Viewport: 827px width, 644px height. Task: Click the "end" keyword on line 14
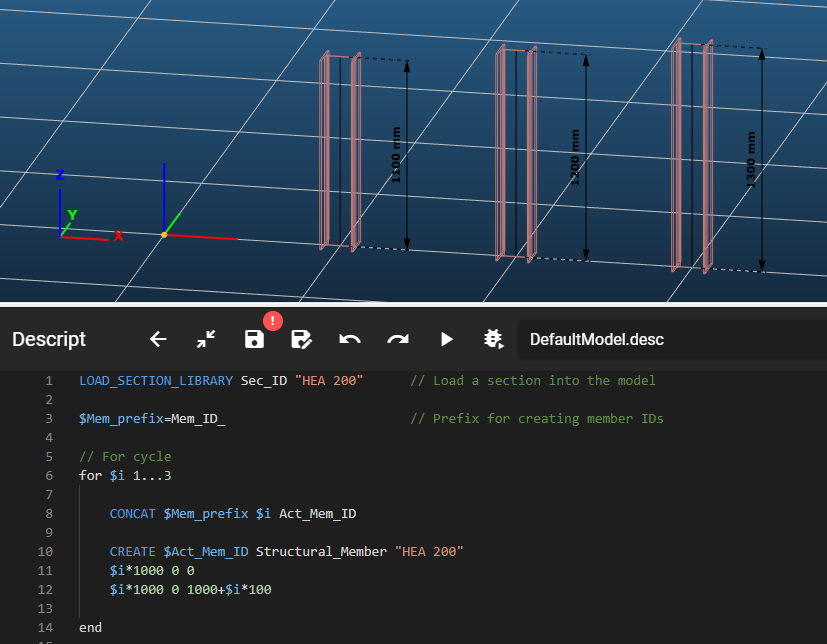[90, 628]
